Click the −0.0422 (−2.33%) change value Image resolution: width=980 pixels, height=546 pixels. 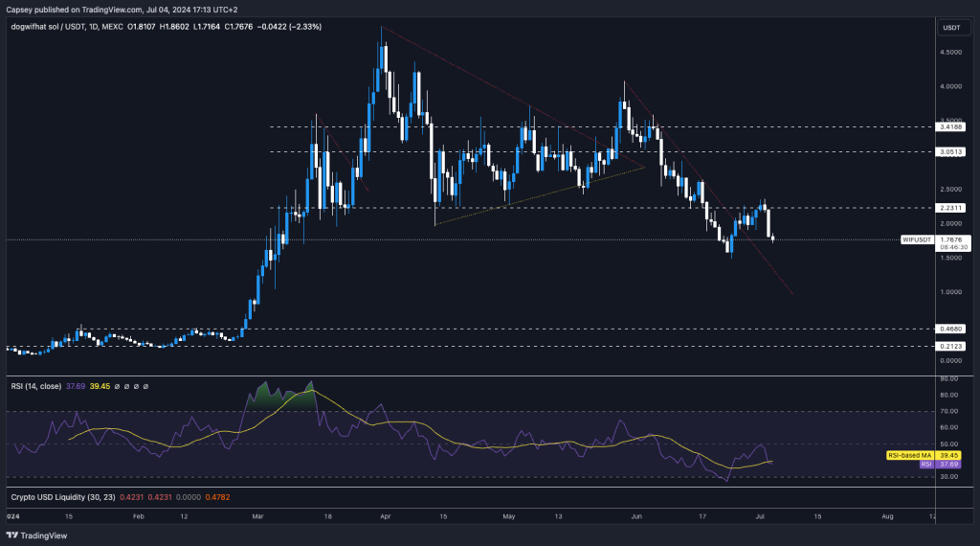click(289, 27)
